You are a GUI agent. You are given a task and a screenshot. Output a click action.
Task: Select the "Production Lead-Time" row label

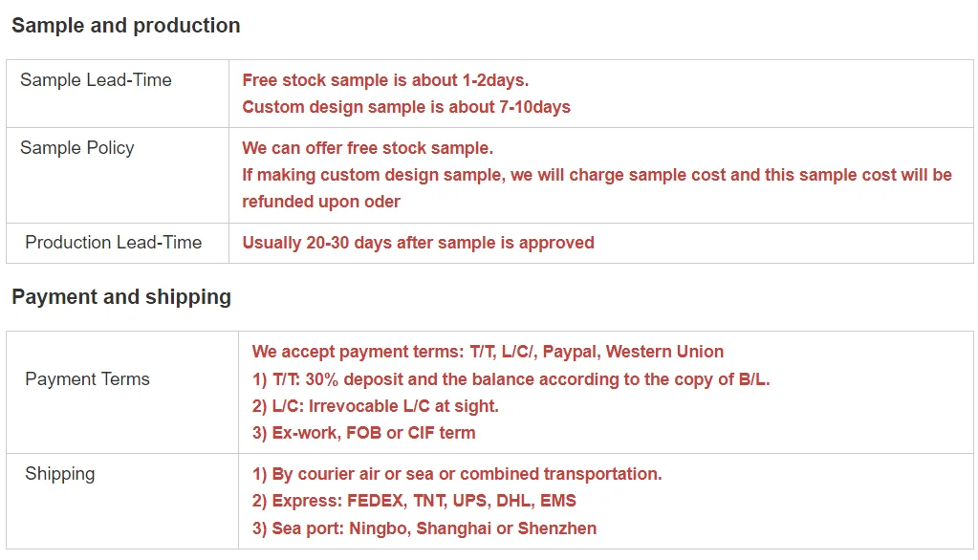pos(113,243)
